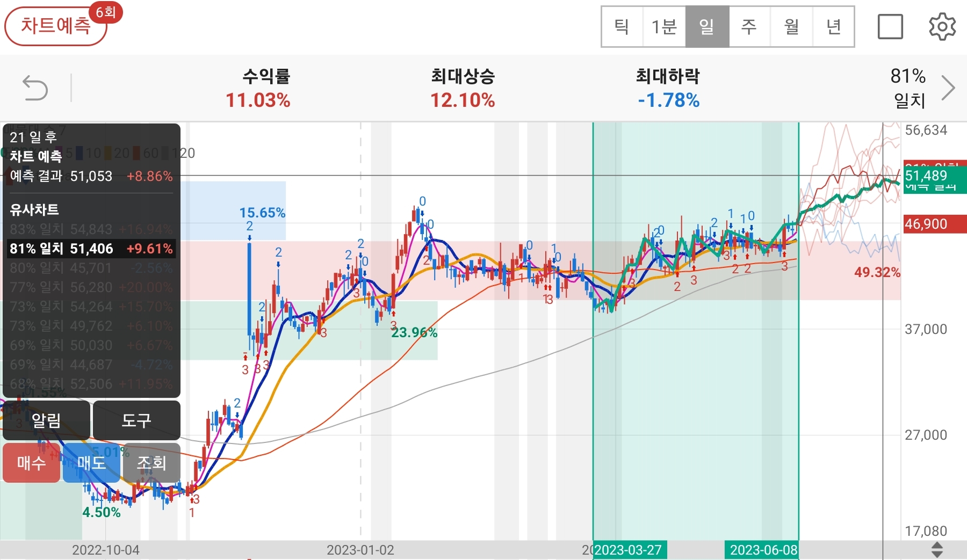967x560 pixels.
Task: Tap the 최대상승 12.10% value
Action: point(463,100)
